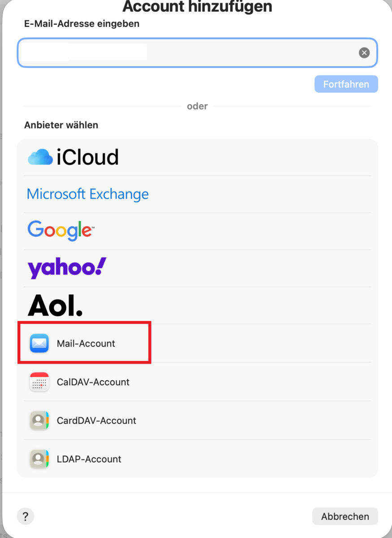Select the Mail-Account label
This screenshot has width=392, height=538.
86,343
